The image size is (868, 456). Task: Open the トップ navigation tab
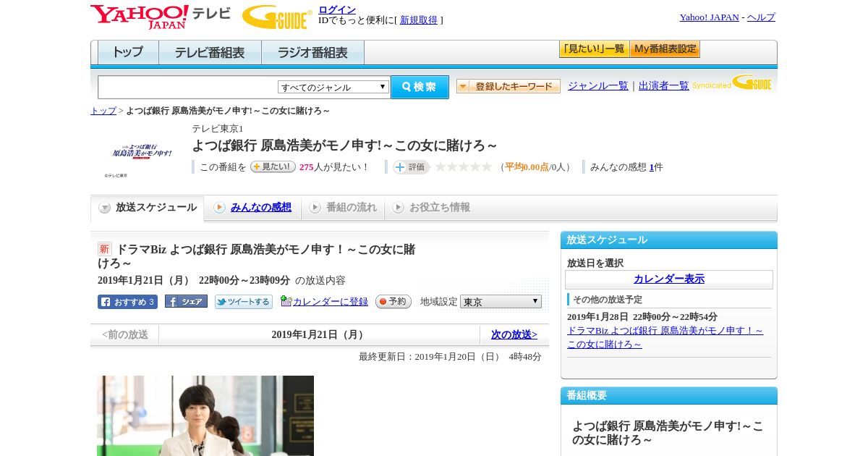128,53
